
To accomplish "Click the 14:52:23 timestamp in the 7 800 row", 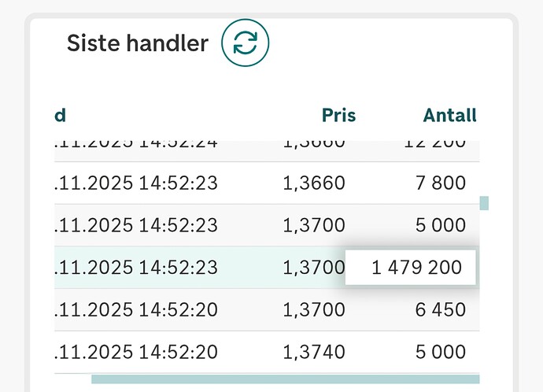I will click(x=136, y=183).
